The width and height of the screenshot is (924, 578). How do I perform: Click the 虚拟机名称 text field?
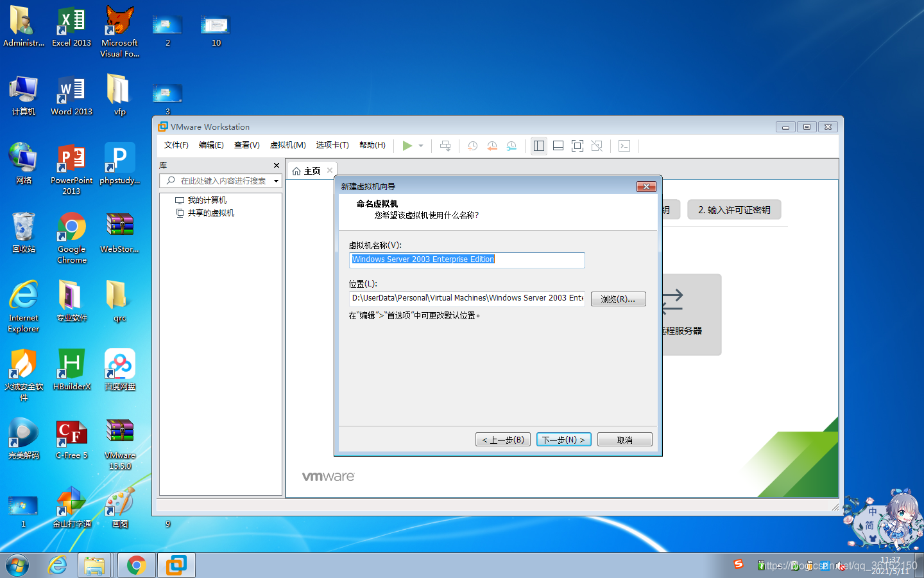pyautogui.click(x=467, y=259)
